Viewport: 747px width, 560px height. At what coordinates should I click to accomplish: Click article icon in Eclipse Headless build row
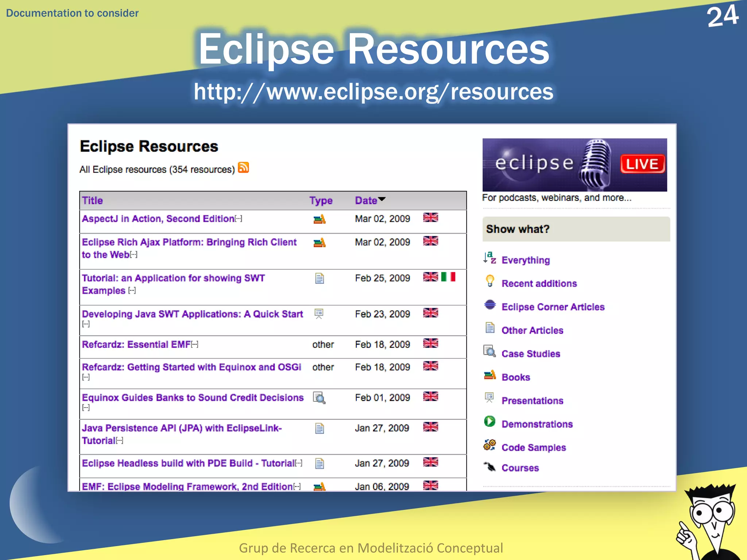tap(320, 463)
